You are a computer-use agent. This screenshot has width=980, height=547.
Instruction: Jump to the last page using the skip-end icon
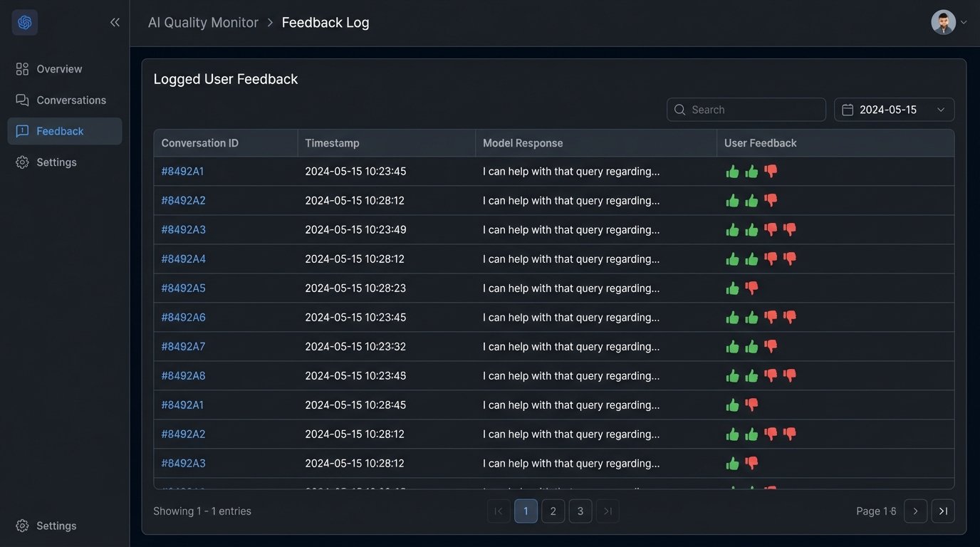pos(943,511)
